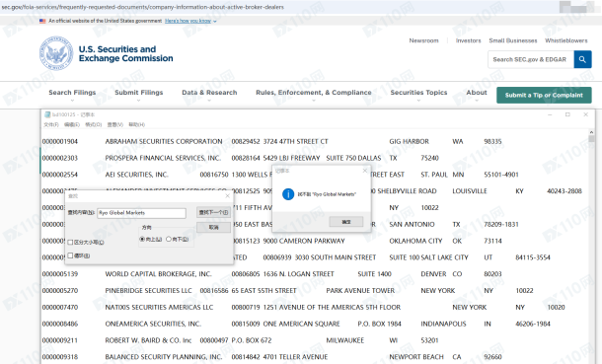The image size is (602, 364).
Task: Click the 0000005270 record number
Action: [60, 290]
